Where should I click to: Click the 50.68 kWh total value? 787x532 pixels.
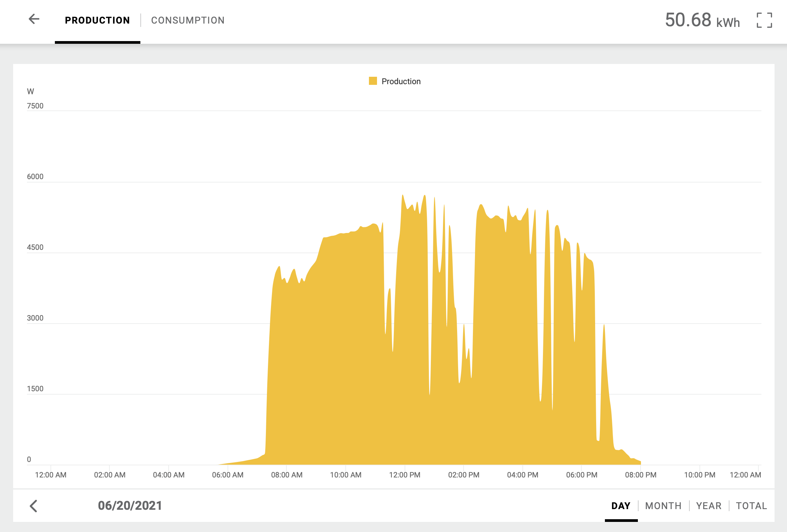tap(702, 20)
